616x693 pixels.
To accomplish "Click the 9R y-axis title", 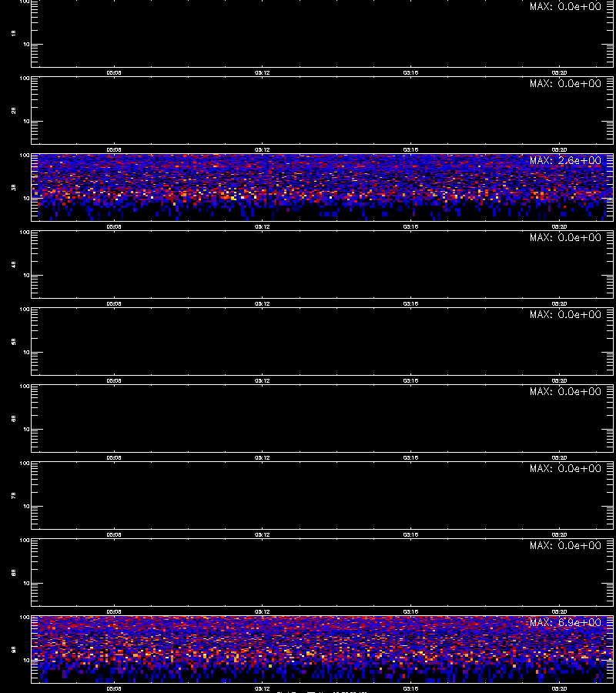I will (x=14, y=650).
